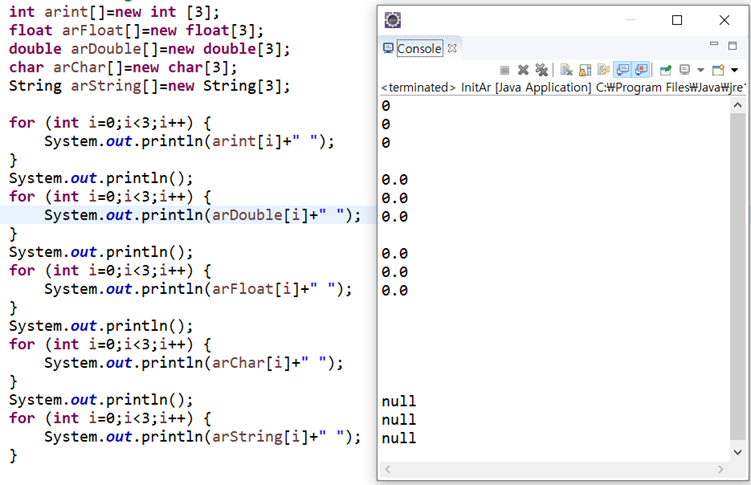751x485 pixels.
Task: Click the println(arChar[i]+" ") code line
Action: [x=193, y=363]
